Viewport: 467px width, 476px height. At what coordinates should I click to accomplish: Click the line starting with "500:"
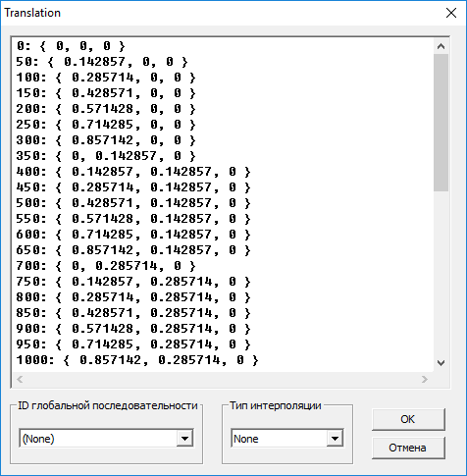click(x=133, y=203)
